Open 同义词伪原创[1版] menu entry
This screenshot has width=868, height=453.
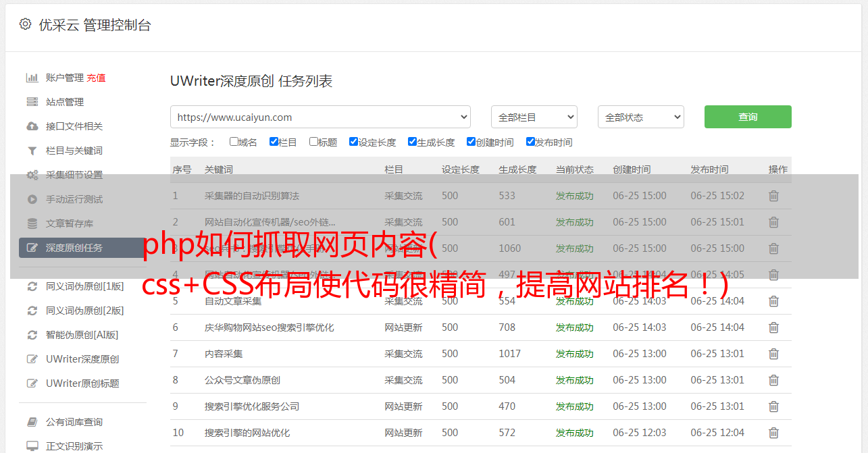tap(85, 286)
